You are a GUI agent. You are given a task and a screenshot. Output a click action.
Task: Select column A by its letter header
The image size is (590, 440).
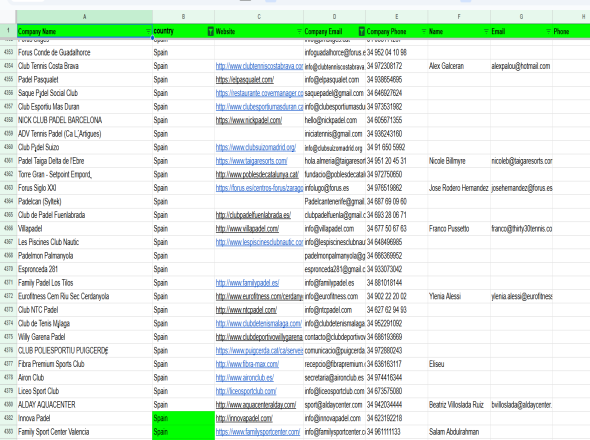point(84,17)
